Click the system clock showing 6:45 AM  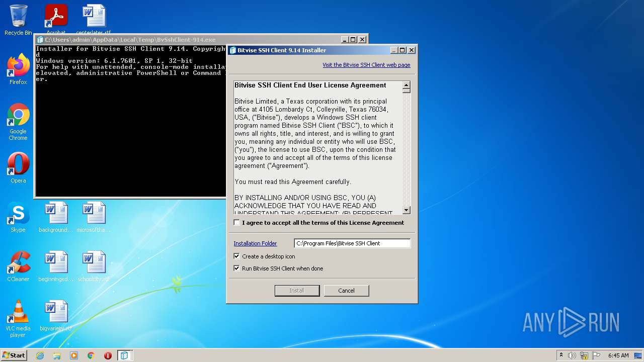[x=618, y=355]
